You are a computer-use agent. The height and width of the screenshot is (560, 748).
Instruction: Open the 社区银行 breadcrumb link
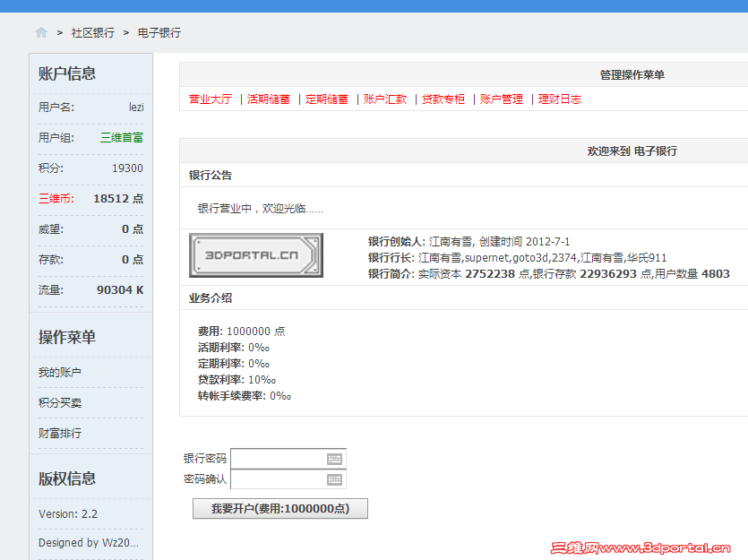click(x=93, y=32)
